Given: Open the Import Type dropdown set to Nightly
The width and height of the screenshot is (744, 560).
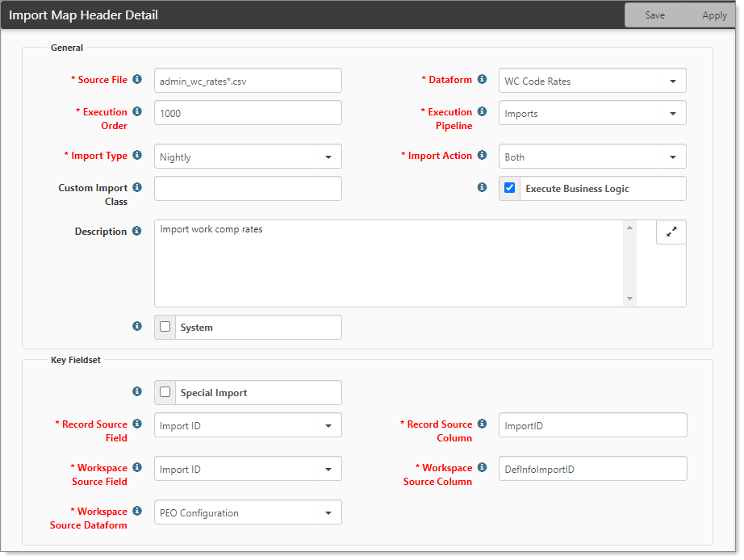Looking at the screenshot, I should 248,157.
